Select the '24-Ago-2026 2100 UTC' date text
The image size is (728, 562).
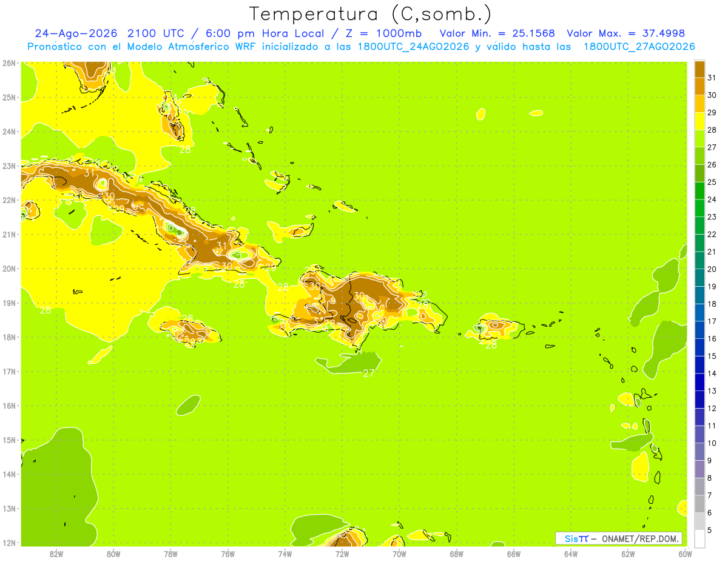tap(110, 33)
